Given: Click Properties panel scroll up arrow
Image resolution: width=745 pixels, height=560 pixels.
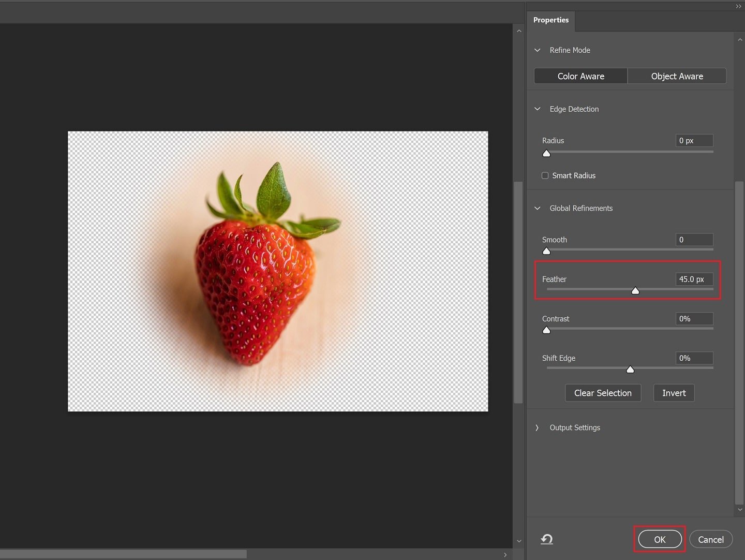Looking at the screenshot, I should [x=739, y=40].
